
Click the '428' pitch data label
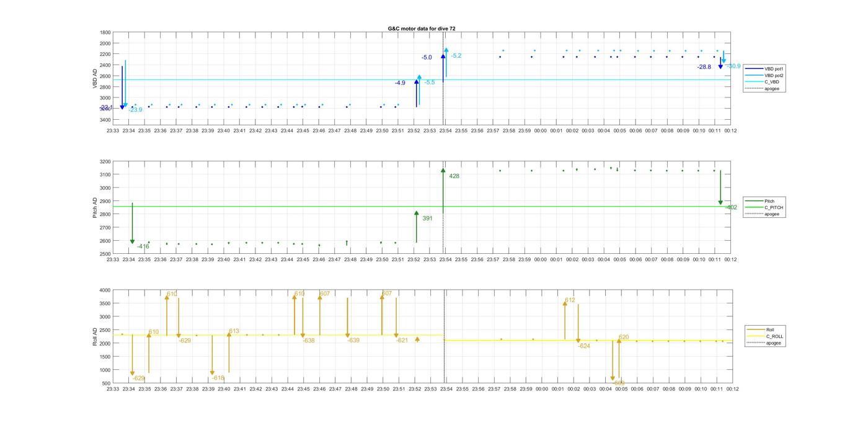pos(454,176)
